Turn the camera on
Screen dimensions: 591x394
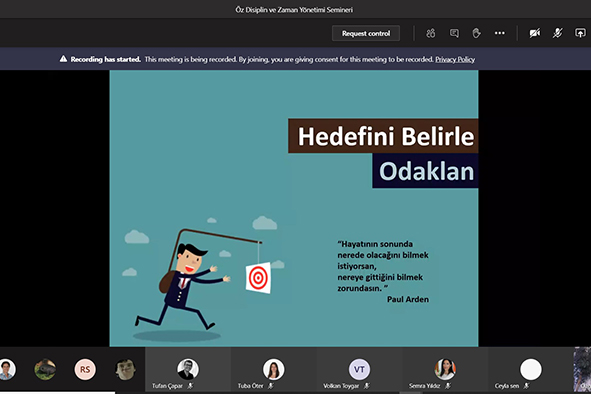[534, 33]
